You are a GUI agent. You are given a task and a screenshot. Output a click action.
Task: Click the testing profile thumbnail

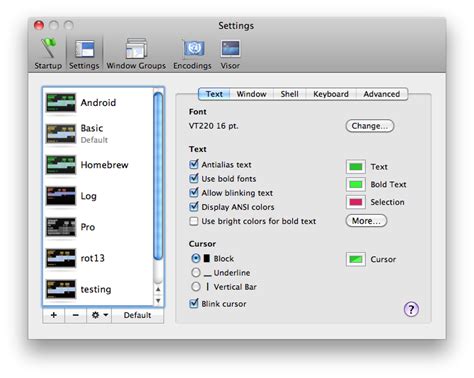click(x=61, y=289)
